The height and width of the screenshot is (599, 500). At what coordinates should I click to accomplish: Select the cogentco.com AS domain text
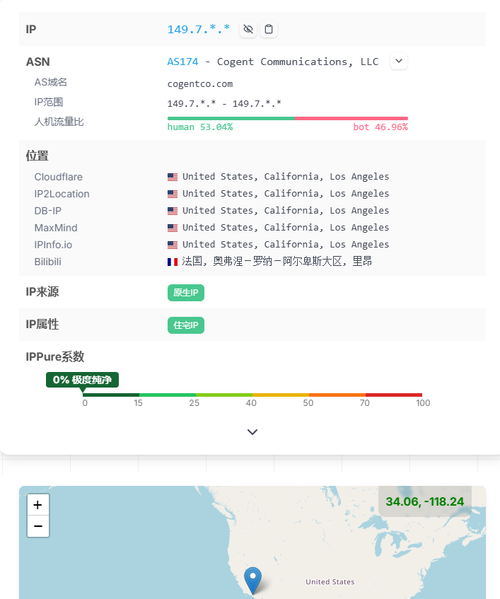[x=200, y=84]
